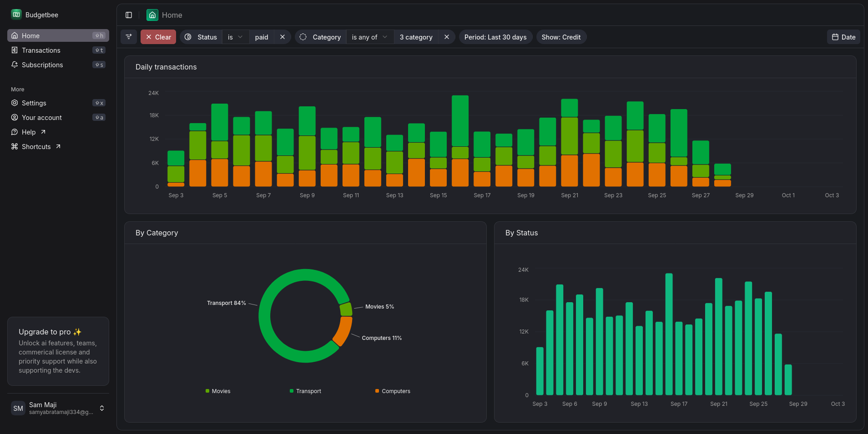Open the Help external link
Screen dimensions: 868x434
29,132
